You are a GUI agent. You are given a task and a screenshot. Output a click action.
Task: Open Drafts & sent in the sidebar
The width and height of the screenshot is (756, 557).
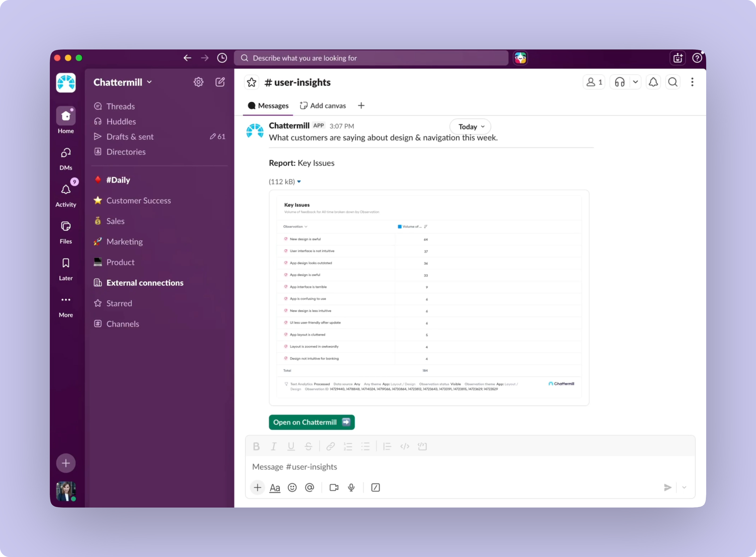[130, 137]
